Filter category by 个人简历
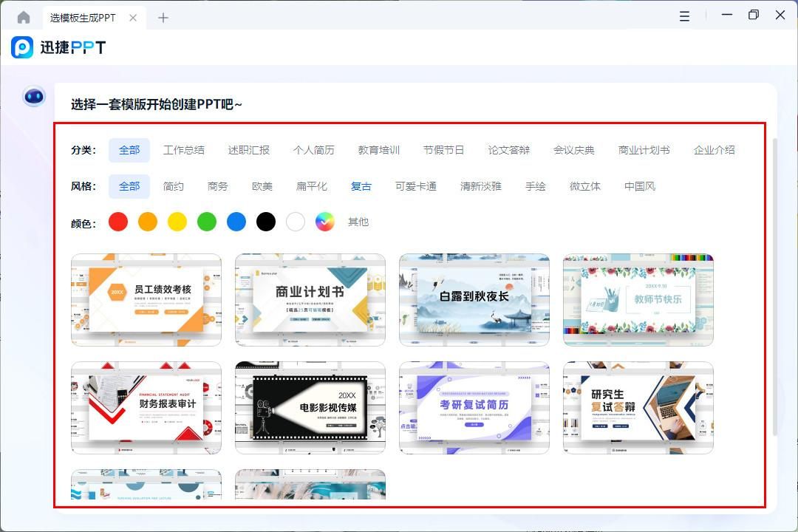 click(314, 150)
